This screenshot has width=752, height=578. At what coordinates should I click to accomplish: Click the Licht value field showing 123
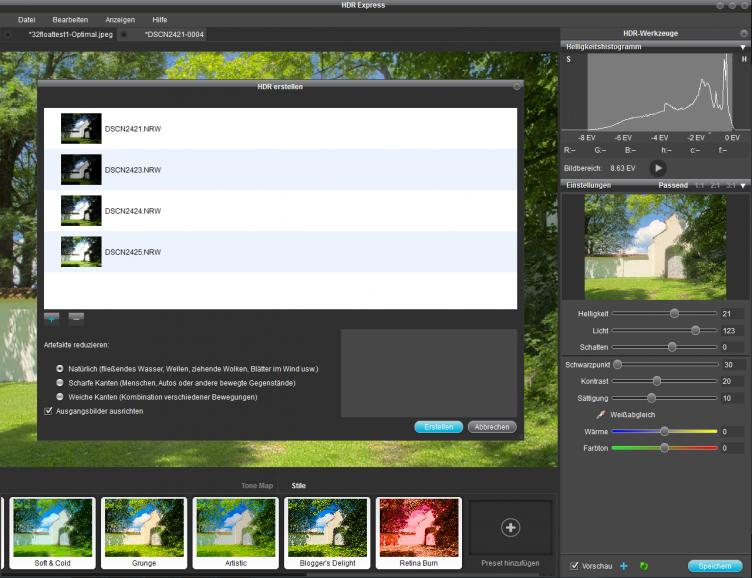[x=732, y=330]
